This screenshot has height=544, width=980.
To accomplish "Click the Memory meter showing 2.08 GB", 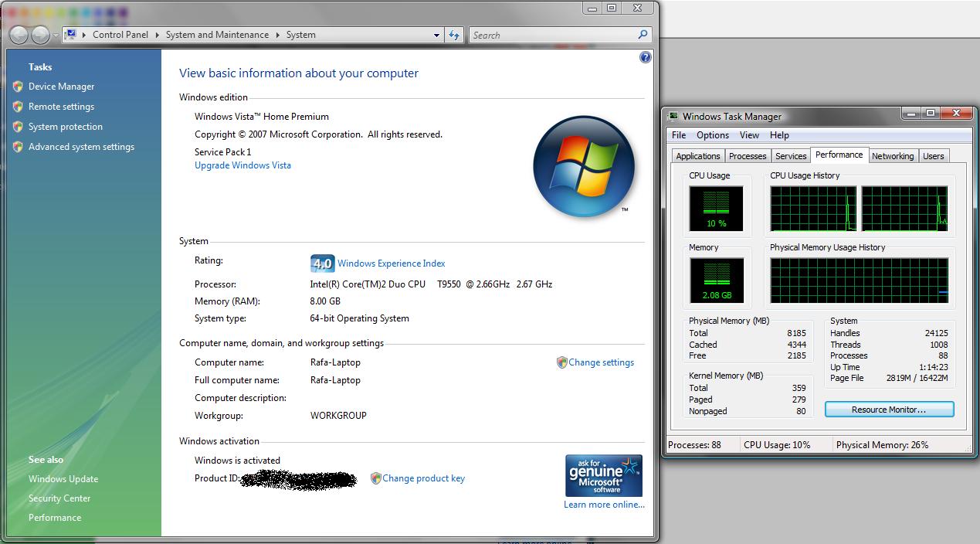I will 717,280.
